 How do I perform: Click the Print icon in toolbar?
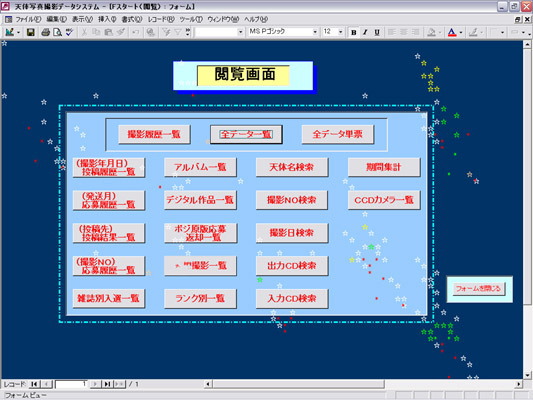point(46,32)
